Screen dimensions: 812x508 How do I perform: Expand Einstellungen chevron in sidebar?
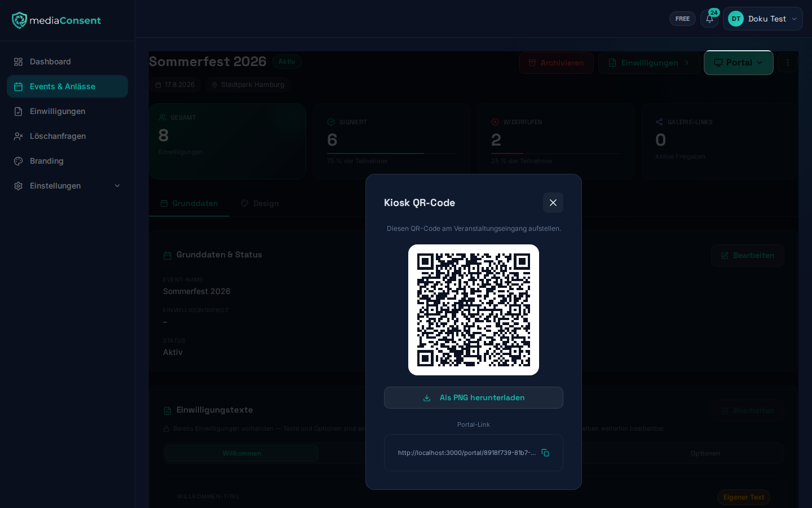117,186
